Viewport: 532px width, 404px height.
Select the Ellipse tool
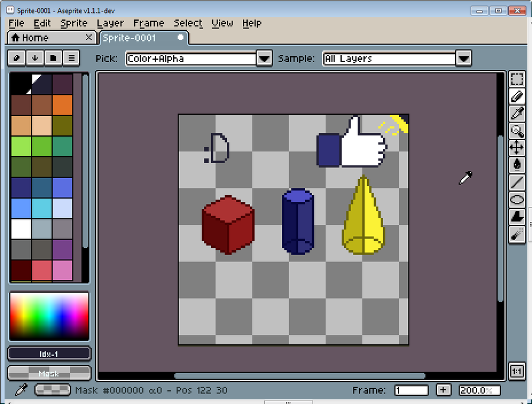pyautogui.click(x=517, y=199)
